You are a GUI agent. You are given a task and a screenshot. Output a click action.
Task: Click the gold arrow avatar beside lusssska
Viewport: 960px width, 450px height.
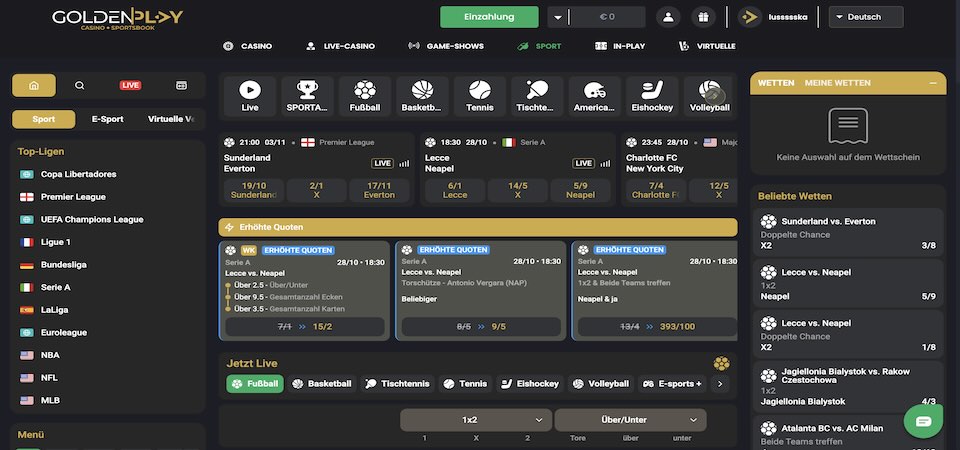pos(749,17)
